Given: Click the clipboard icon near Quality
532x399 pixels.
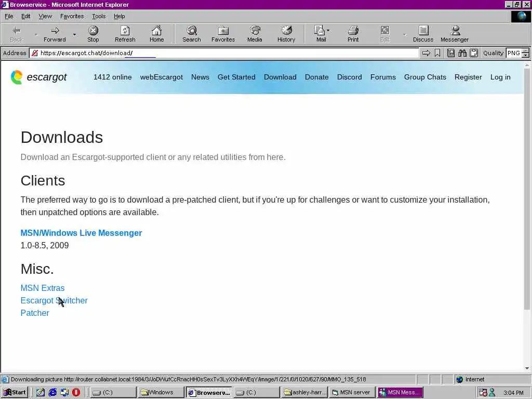Looking at the screenshot, I should point(474,53).
